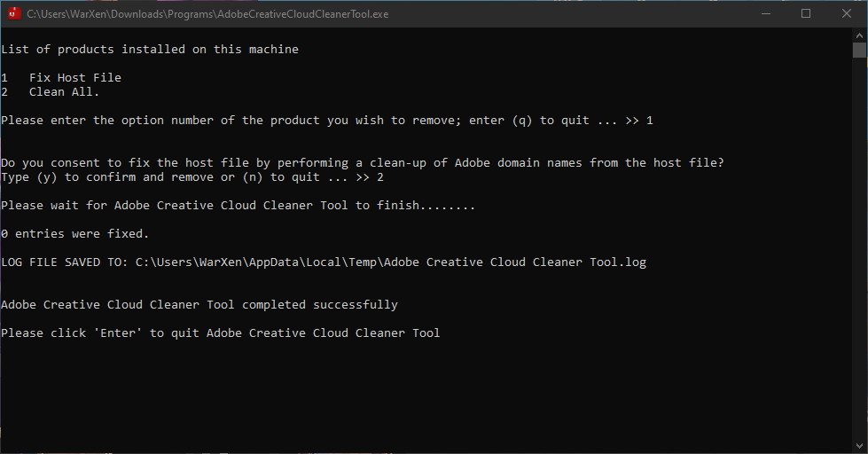Click the entered option number 1
The height and width of the screenshot is (454, 868).
[x=650, y=121]
